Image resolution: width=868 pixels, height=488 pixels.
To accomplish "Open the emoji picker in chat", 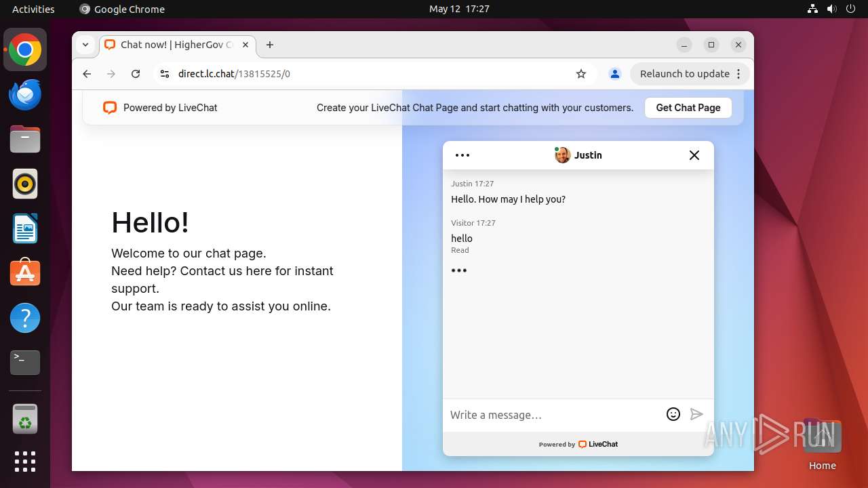I will pos(673,414).
